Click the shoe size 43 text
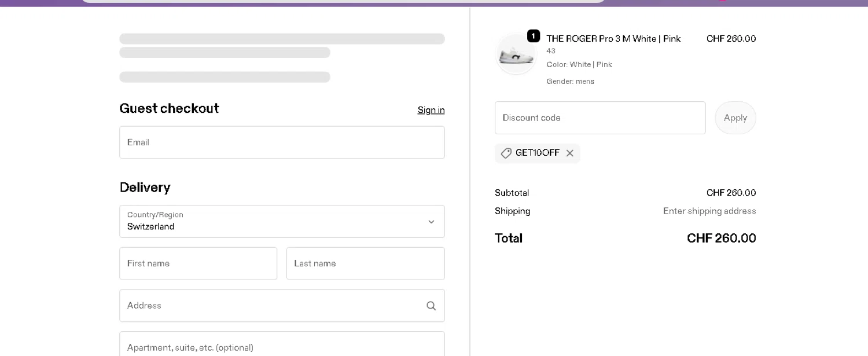Screen dimensions: 868x356 tap(551, 51)
